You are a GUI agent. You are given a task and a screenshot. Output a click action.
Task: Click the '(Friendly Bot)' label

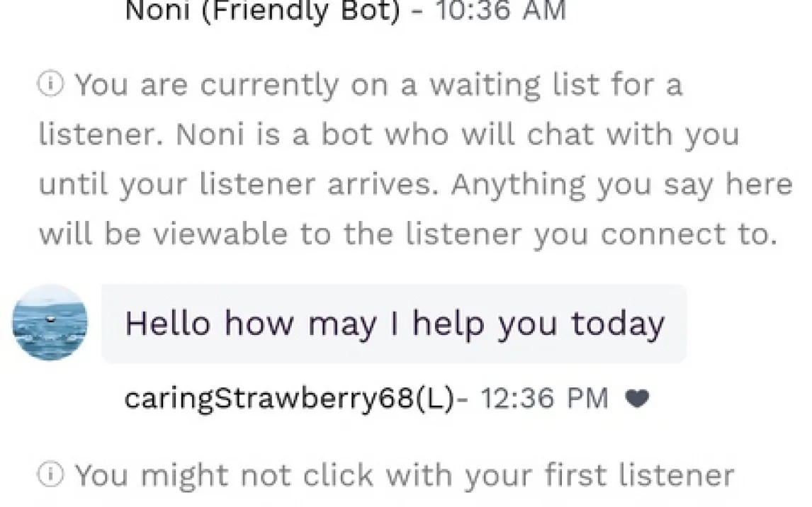(302, 11)
